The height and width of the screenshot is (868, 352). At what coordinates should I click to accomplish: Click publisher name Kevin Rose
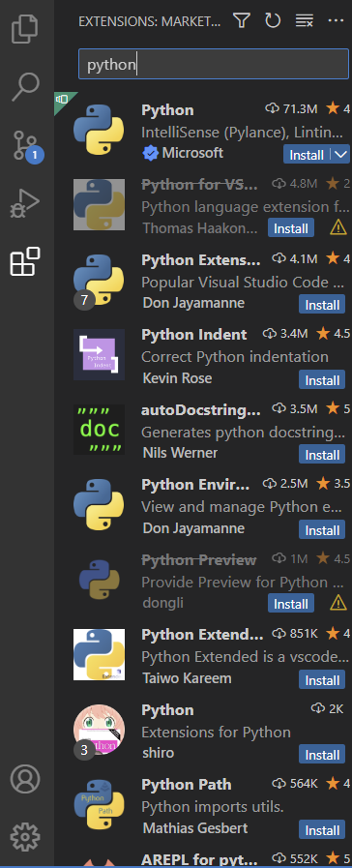pyautogui.click(x=177, y=378)
